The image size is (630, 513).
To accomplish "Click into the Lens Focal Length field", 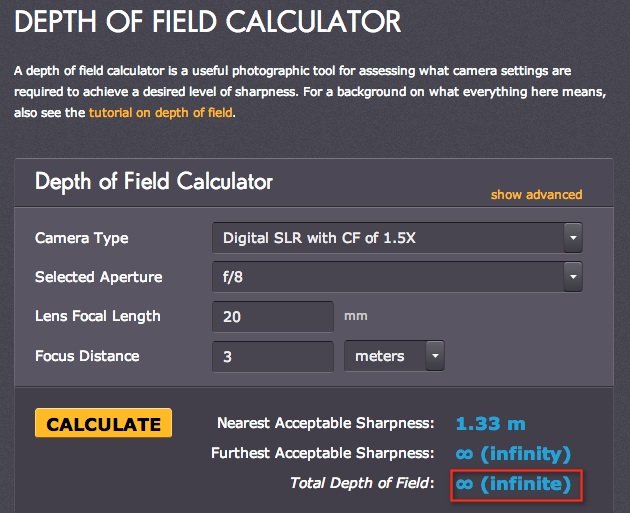I will coord(272,316).
